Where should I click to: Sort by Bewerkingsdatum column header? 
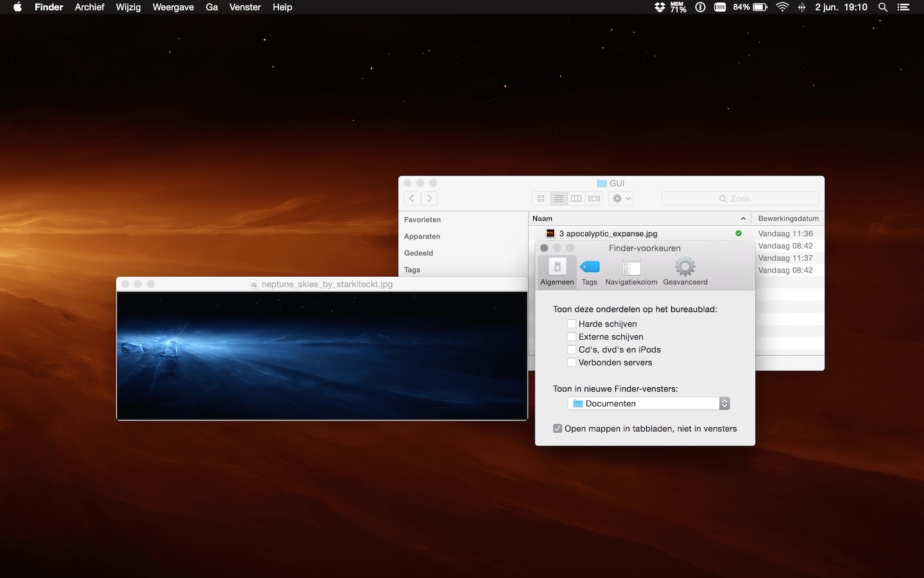point(788,218)
